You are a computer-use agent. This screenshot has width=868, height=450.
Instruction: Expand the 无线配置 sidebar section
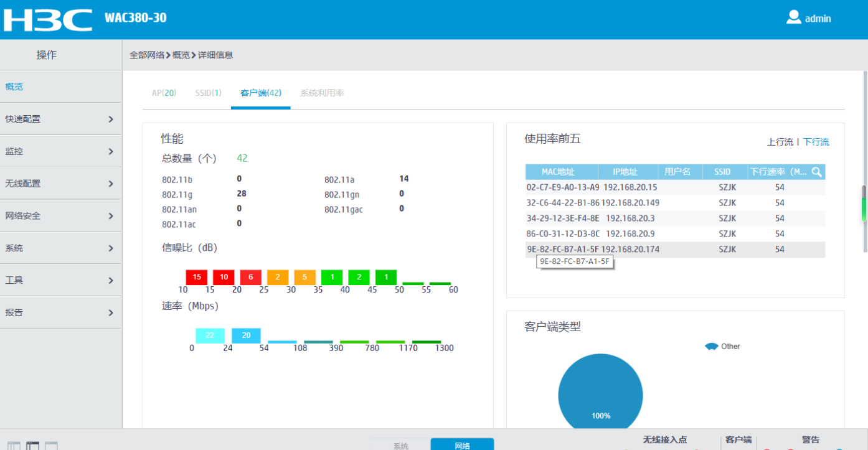(x=60, y=184)
